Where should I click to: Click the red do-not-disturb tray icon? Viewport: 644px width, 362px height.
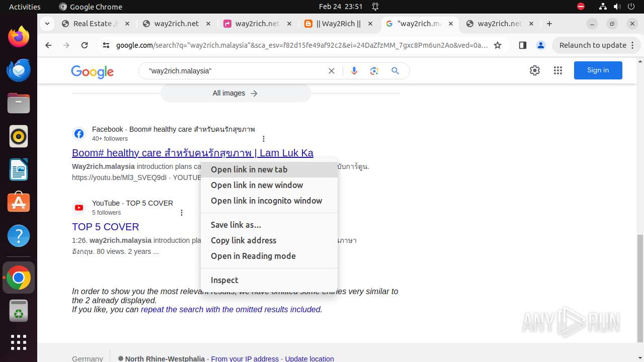pyautogui.click(x=581, y=7)
